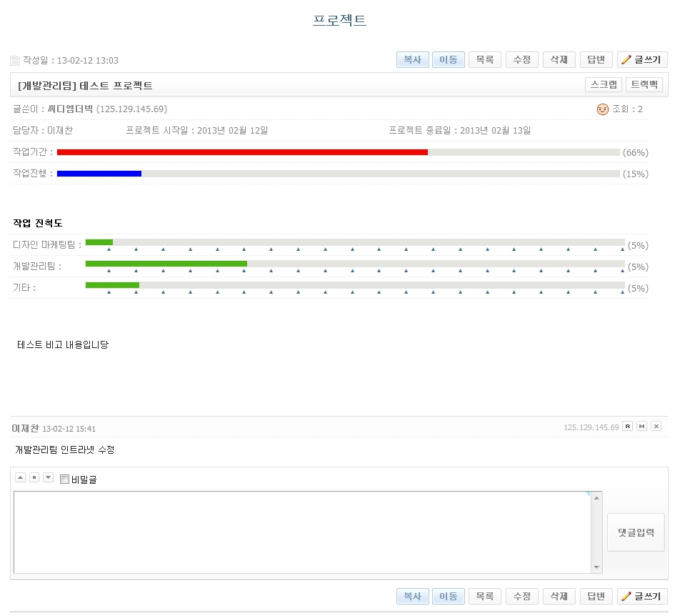Click the green 개발관리팀 progress bar
The image size is (675, 616).
click(166, 264)
